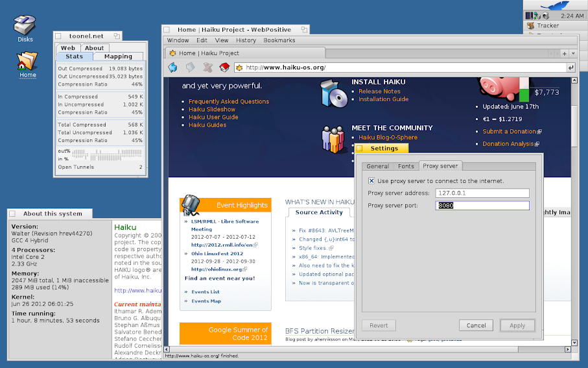Click the horizontal scroll-right arrow in WebPositive
588x368 pixels.
coord(568,349)
